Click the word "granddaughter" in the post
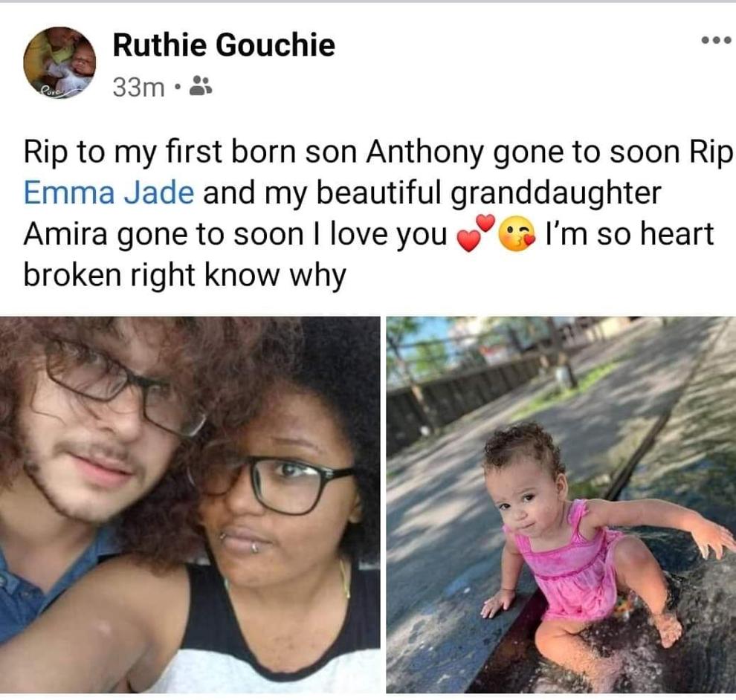The width and height of the screenshot is (736, 700). 556,193
